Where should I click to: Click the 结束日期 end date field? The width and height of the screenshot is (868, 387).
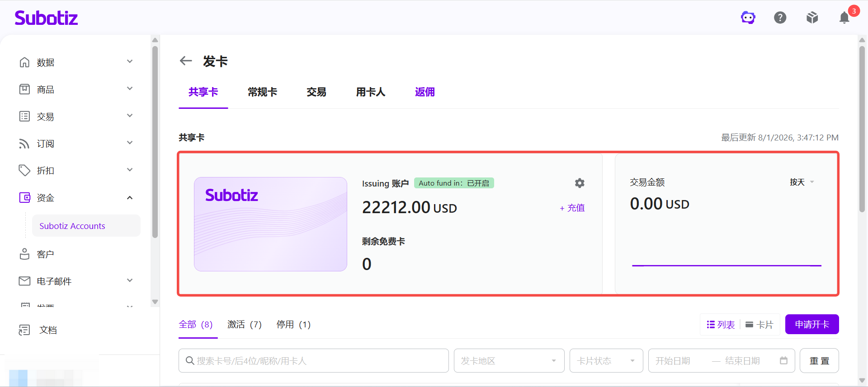[742, 361]
